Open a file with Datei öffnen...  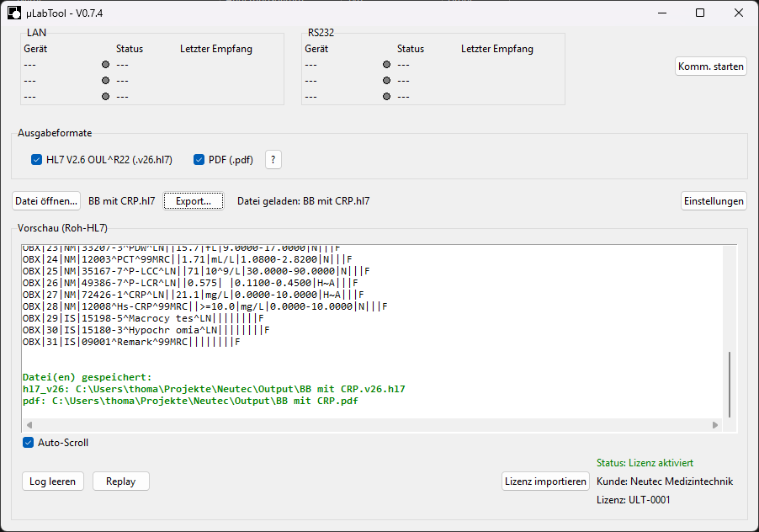pyautogui.click(x=46, y=201)
